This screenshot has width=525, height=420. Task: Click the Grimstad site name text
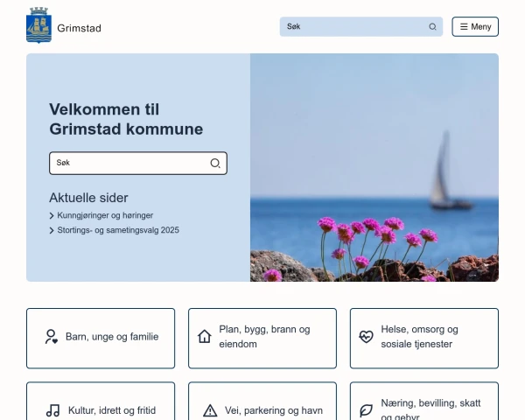pyautogui.click(x=79, y=28)
